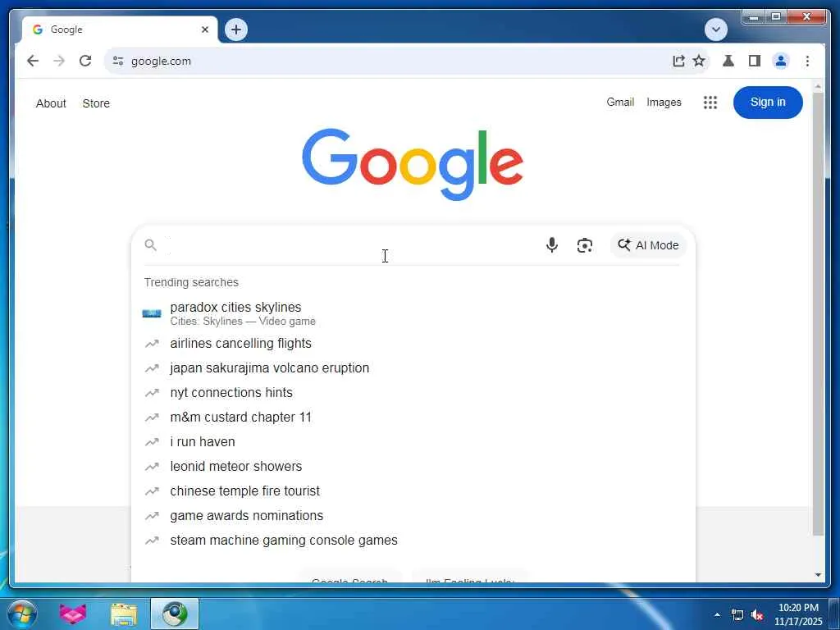
Task: Go back using the browser back arrow
Action: click(x=33, y=61)
